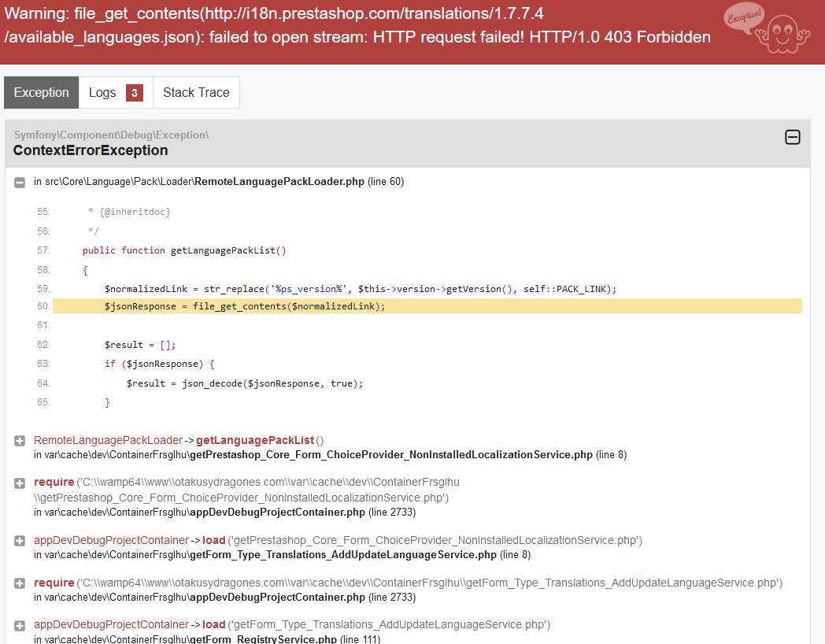Image resolution: width=825 pixels, height=644 pixels.
Task: Click the ContextErrorException heading
Action: point(91,150)
